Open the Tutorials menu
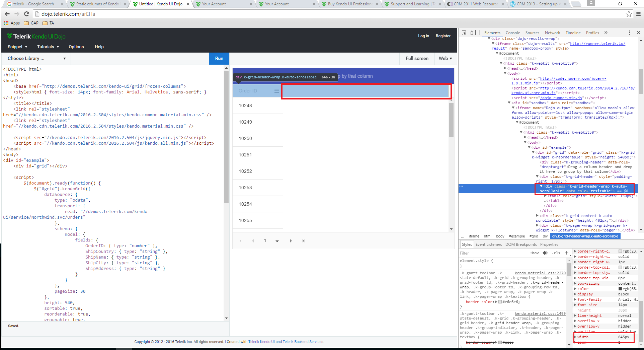 coord(48,47)
